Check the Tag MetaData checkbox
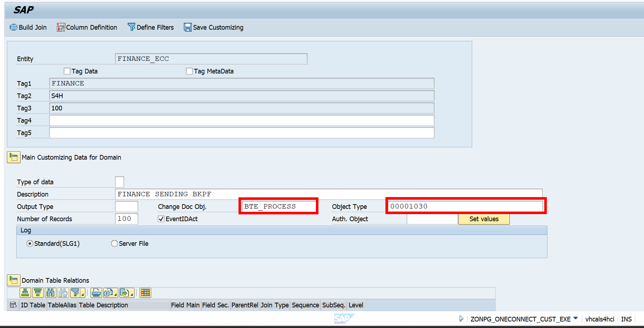 coord(189,71)
